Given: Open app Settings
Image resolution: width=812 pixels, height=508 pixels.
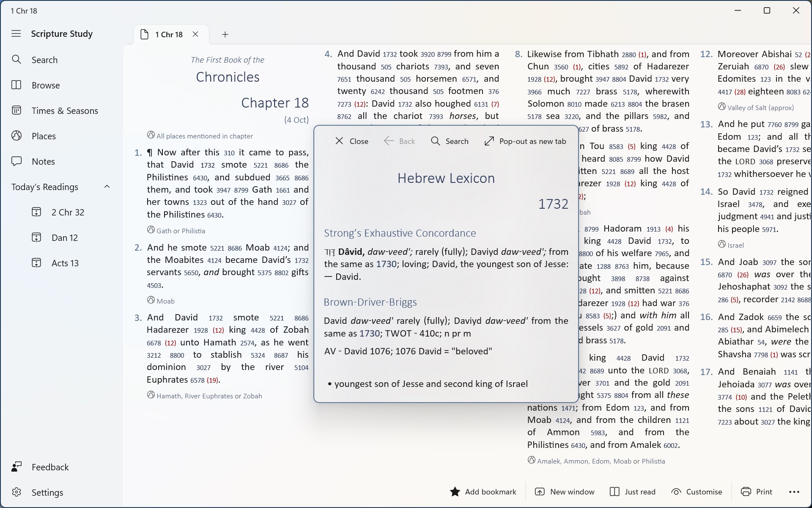Looking at the screenshot, I should coord(47,492).
